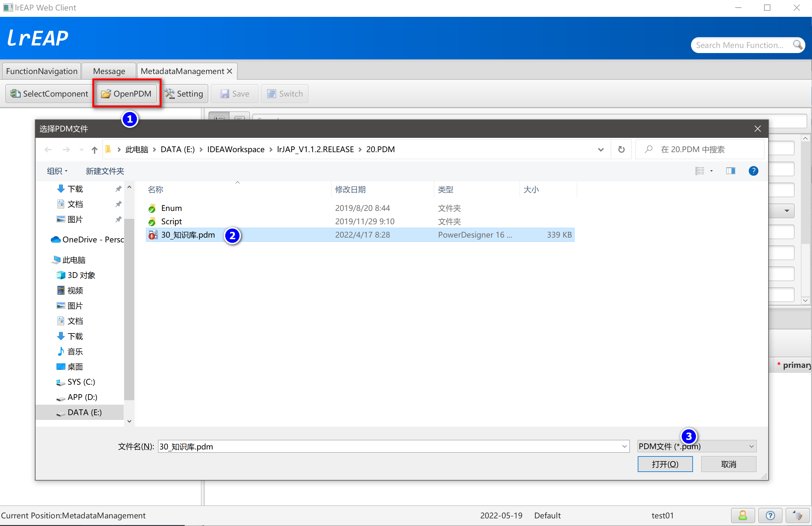Toggle the preview pane icon
The height and width of the screenshot is (526, 812).
pyautogui.click(x=730, y=171)
